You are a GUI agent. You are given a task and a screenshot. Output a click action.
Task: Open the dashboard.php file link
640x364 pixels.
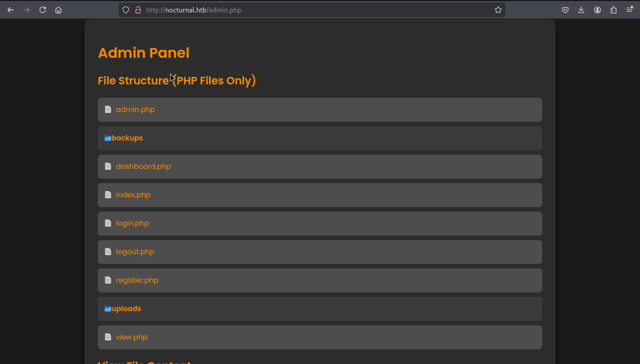(143, 166)
